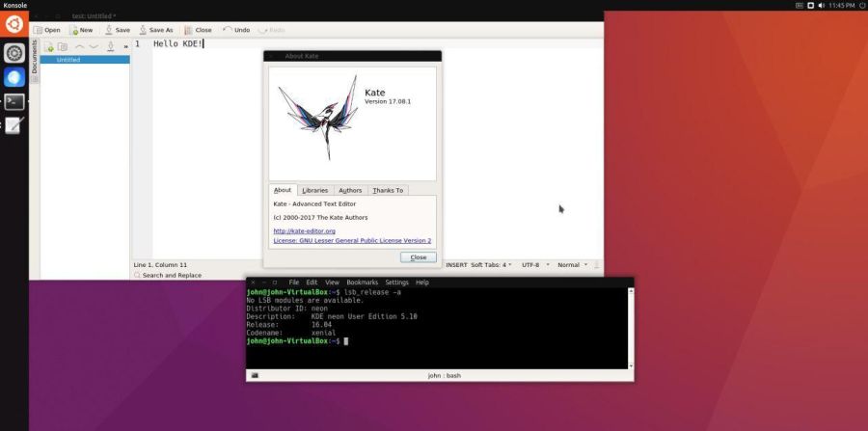Screen dimensions: 868x431
Task: Click the Kate dragon logo image
Action: [319, 118]
